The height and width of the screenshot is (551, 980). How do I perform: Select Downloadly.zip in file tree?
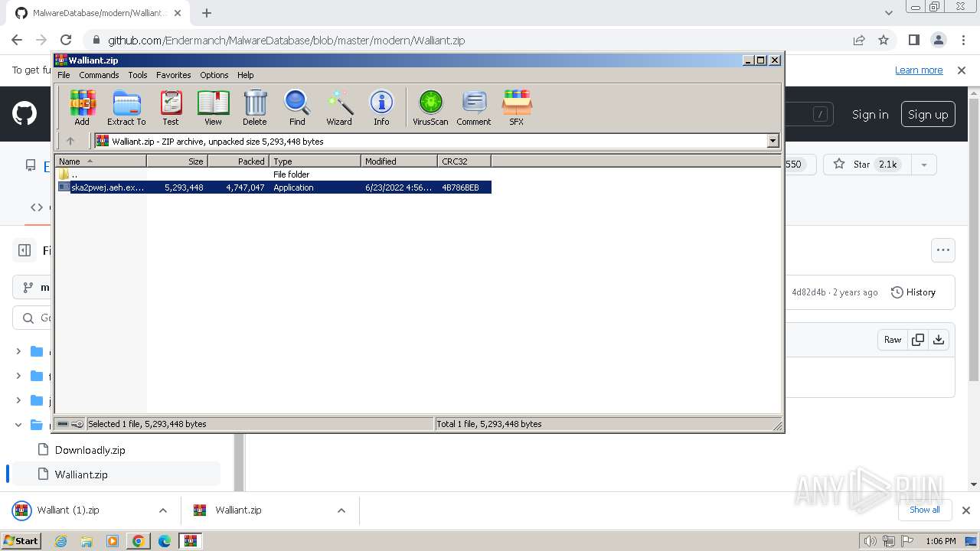[x=90, y=450]
